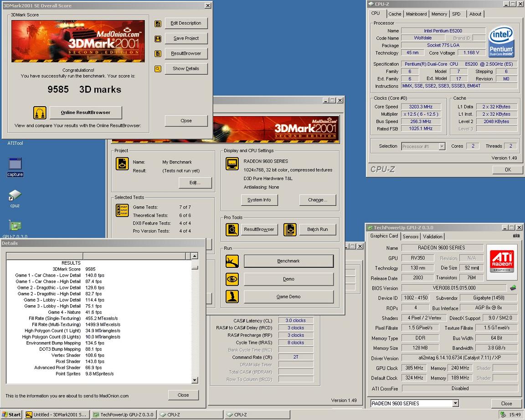The image size is (525, 420).
Task: Click the Game Demo button
Action: click(288, 297)
